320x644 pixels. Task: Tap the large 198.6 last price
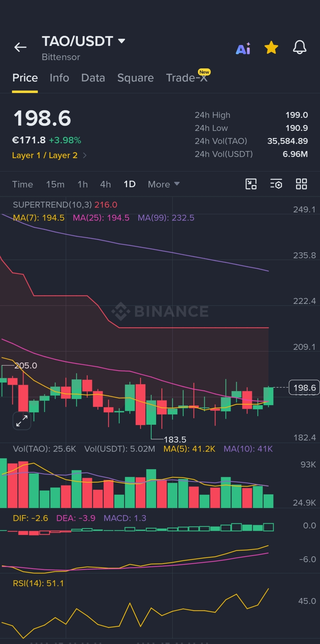[42, 118]
